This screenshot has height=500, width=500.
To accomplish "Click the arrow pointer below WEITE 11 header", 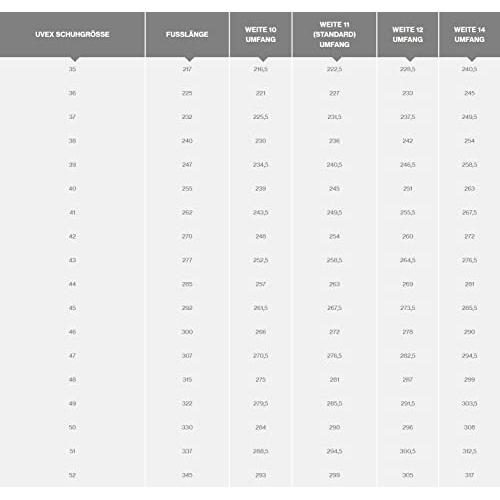I will click(x=337, y=59).
